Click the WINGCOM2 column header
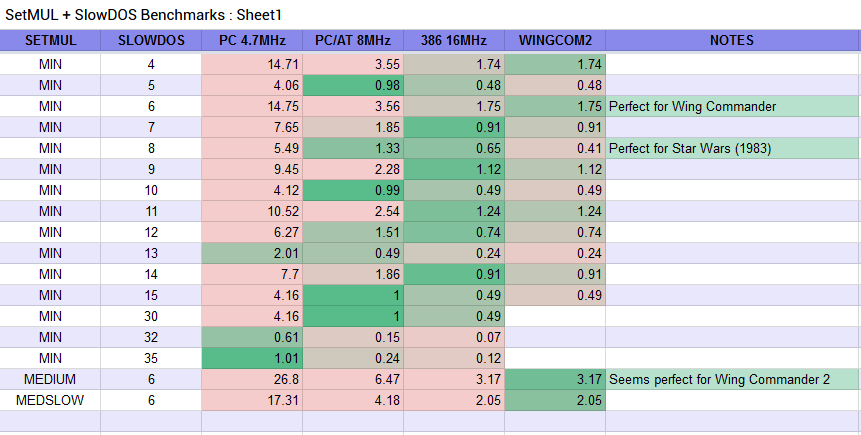 tap(555, 41)
